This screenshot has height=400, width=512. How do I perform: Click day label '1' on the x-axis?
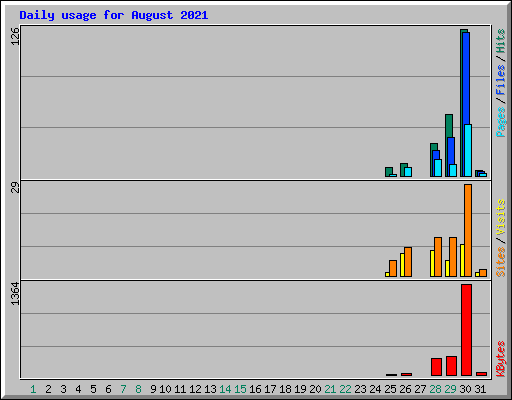(x=33, y=389)
